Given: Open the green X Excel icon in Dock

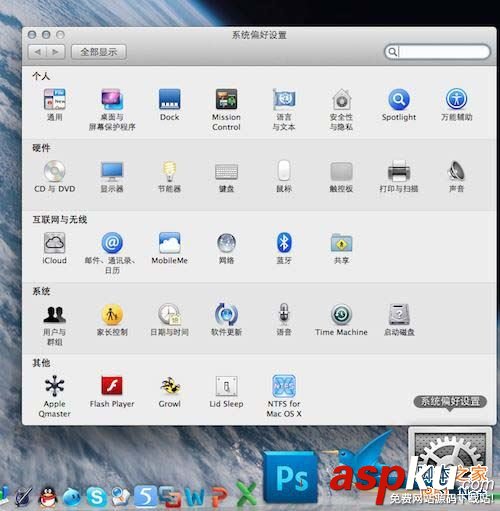Looking at the screenshot, I should [x=246, y=493].
